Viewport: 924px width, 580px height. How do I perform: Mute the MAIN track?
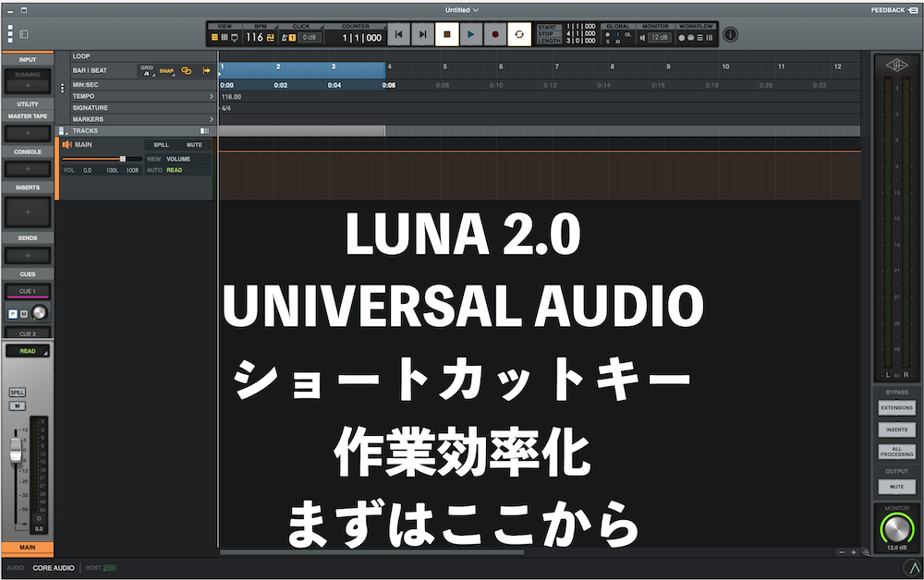click(x=193, y=145)
